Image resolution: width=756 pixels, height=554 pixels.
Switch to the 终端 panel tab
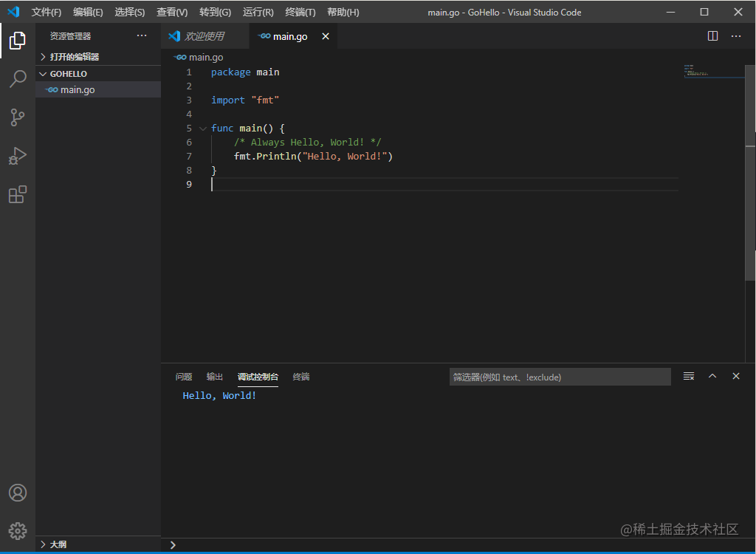(301, 377)
